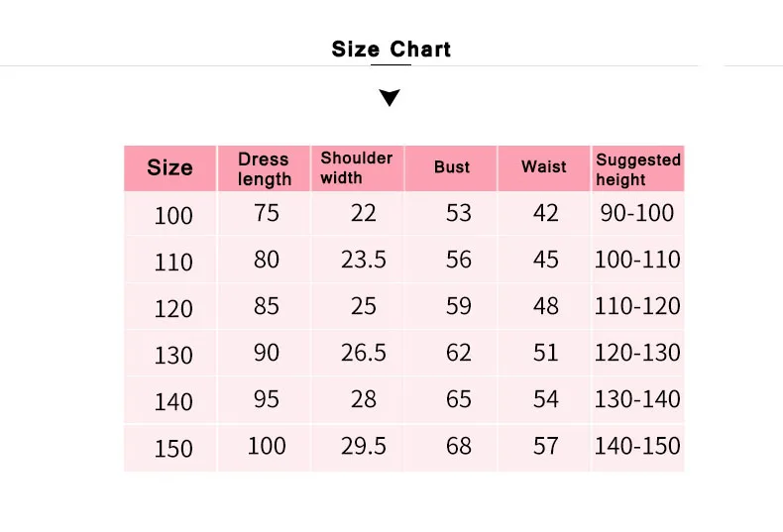
Task: Click the dress length value 95
Action: pos(267,399)
